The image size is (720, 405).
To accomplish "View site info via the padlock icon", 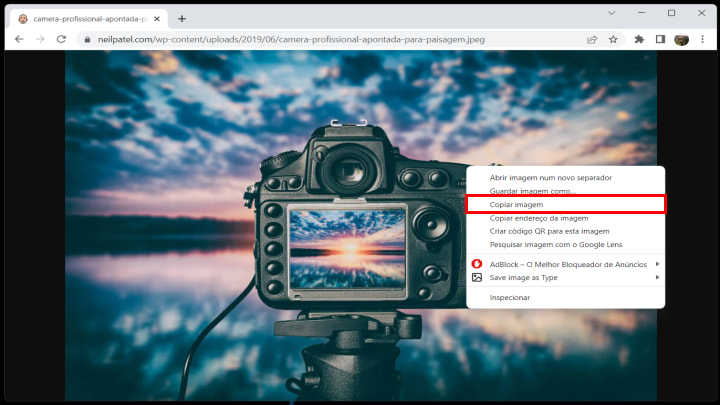I will 87,39.
